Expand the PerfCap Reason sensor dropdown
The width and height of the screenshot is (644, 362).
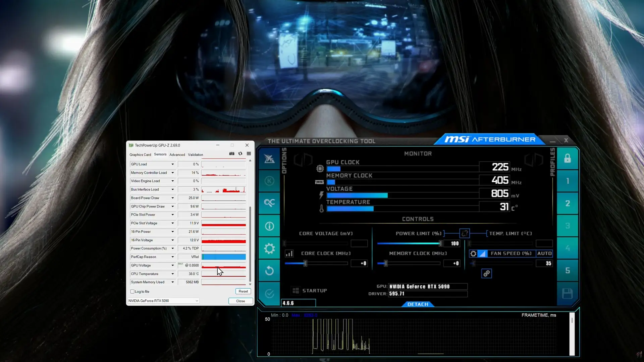(x=173, y=257)
